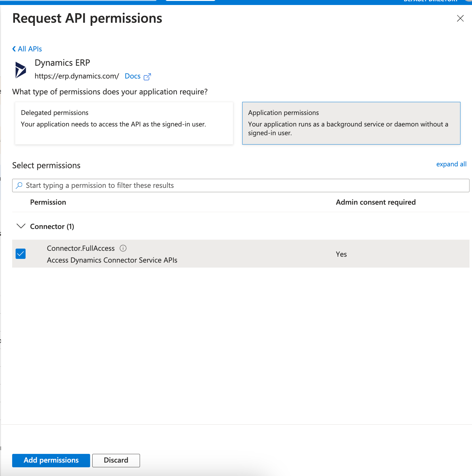Click the Connector.FullAccess permission name
472x476 pixels.
tap(81, 248)
